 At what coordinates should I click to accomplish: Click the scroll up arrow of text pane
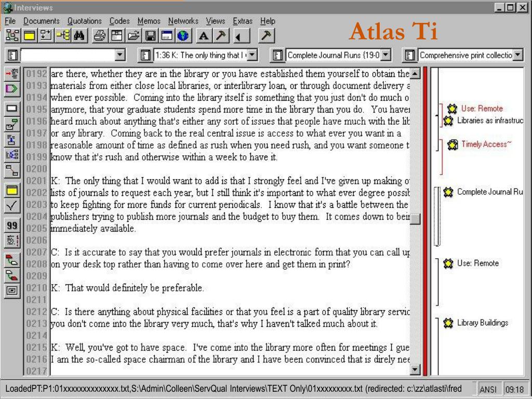pos(415,73)
